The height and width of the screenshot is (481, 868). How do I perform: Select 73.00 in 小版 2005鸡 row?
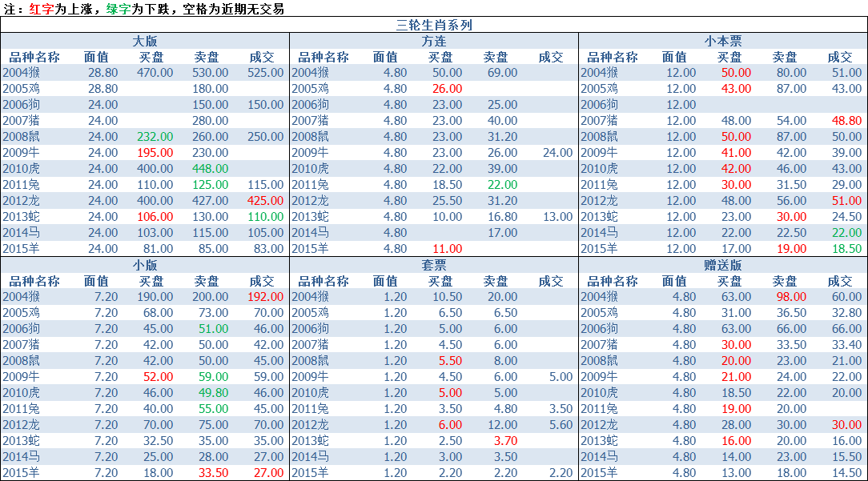pos(214,313)
